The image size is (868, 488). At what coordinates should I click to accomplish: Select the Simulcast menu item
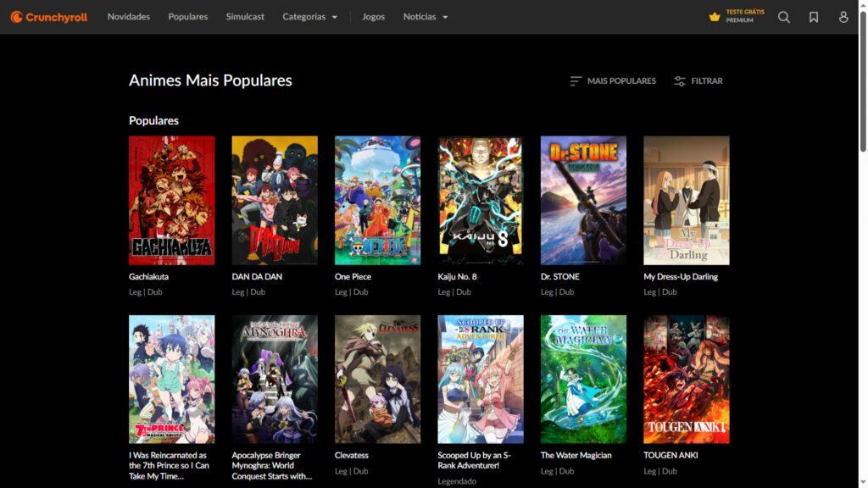pyautogui.click(x=245, y=17)
